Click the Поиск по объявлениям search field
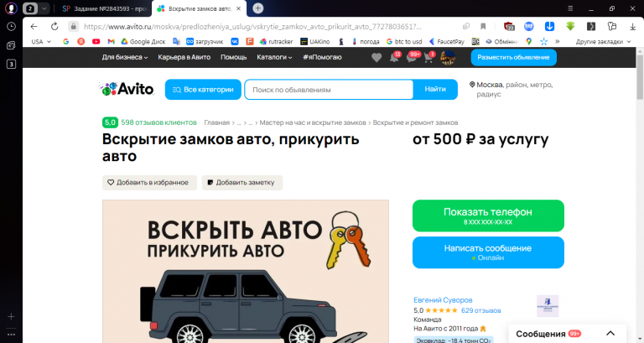 [329, 90]
